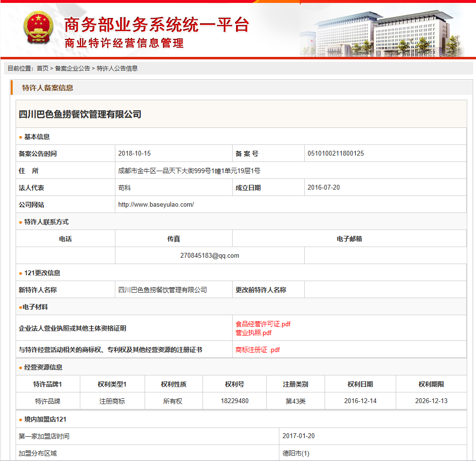Screen dimensions: 476x461
Task: Click the company name heading 四川巴色鱼捞餐饮管理有限公司
Action: point(80,115)
